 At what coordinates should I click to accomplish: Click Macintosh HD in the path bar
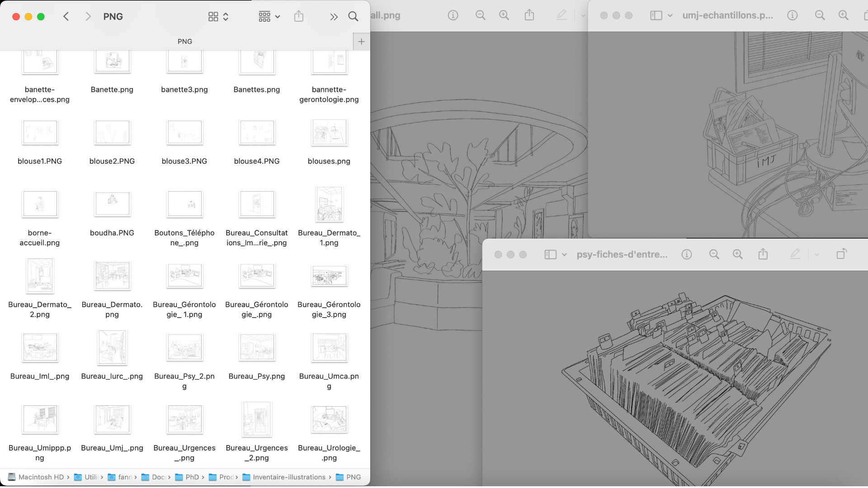tap(41, 477)
